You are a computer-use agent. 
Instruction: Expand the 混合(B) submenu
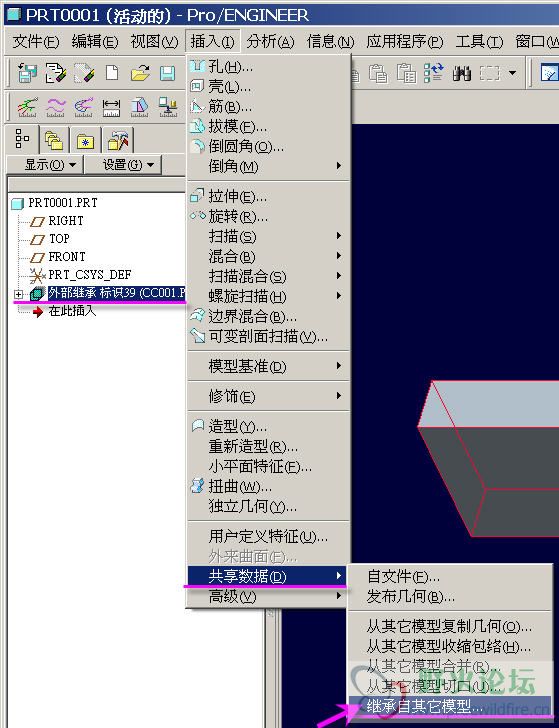268,256
